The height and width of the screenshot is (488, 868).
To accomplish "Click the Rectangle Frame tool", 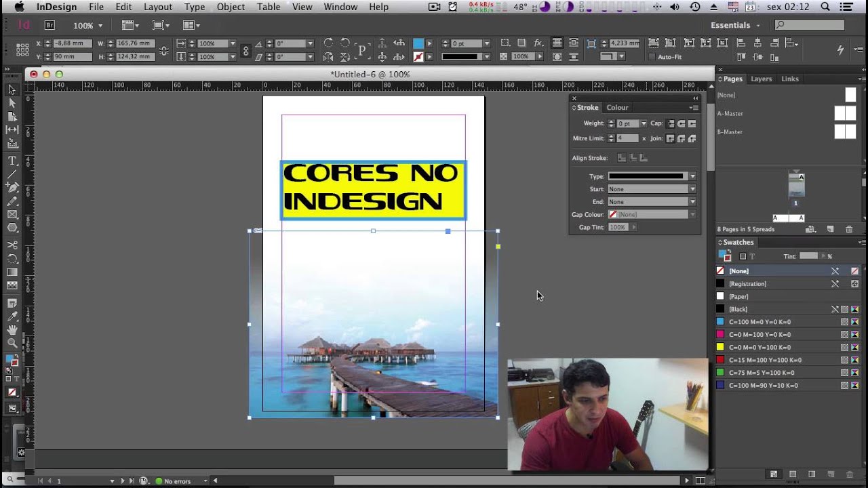I will click(x=12, y=215).
